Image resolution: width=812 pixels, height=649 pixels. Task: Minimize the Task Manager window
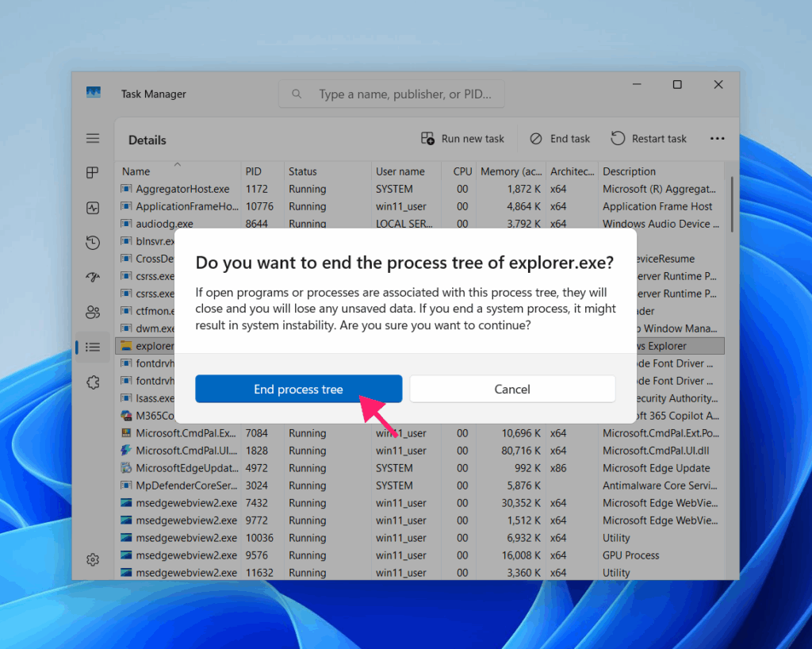coord(637,84)
